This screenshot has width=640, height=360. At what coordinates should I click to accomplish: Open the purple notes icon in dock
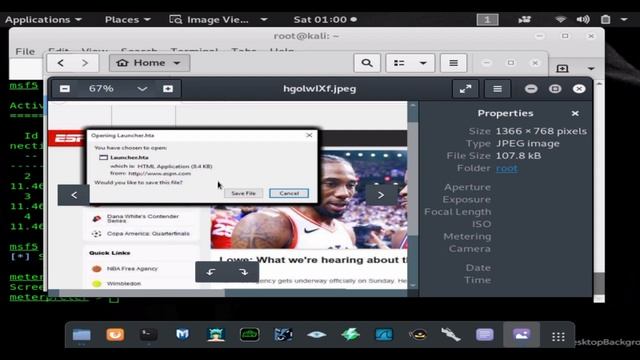[484, 335]
